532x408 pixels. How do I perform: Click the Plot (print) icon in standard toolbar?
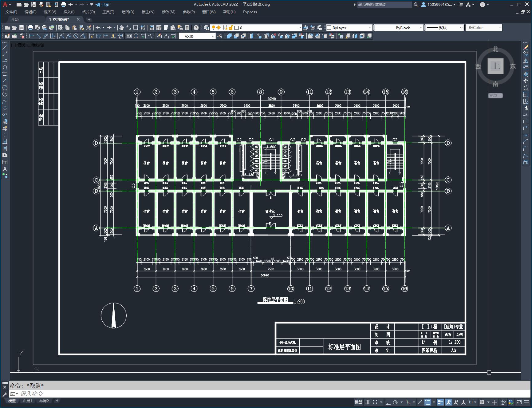click(30, 28)
